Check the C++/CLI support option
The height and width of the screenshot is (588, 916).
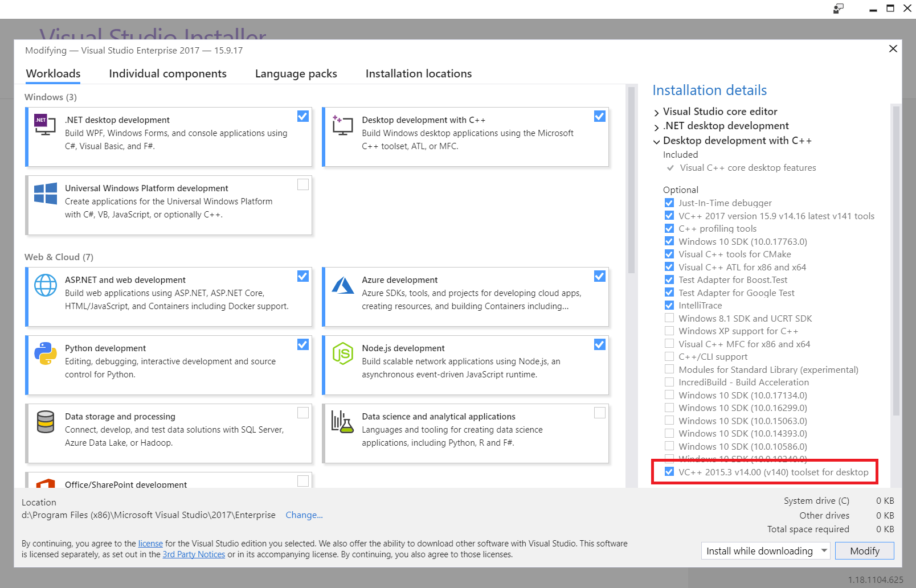point(669,356)
